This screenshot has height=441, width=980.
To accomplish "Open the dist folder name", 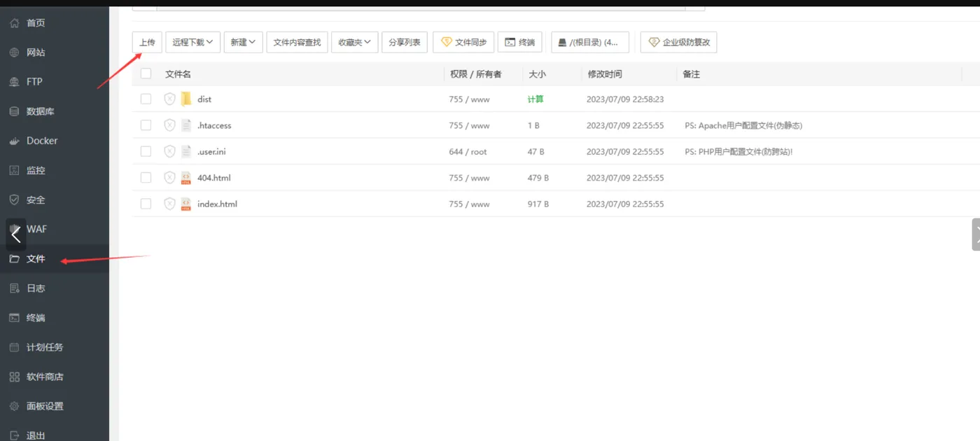I will (x=204, y=99).
